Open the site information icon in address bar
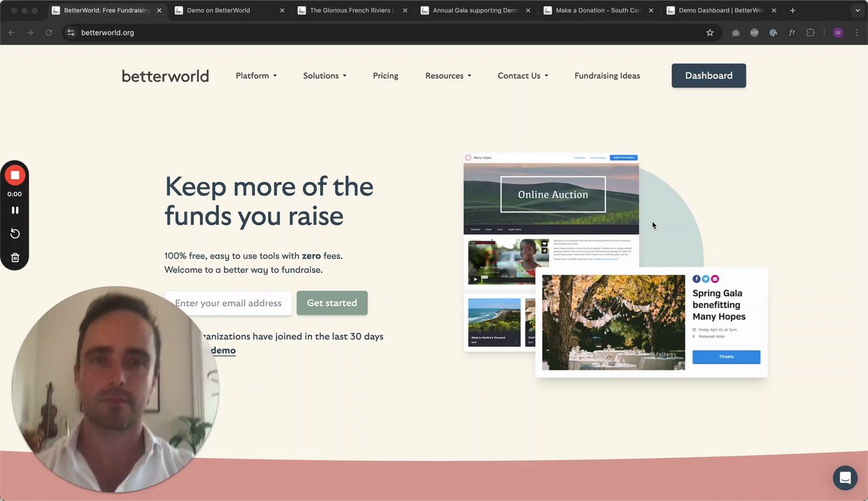 coord(71,33)
